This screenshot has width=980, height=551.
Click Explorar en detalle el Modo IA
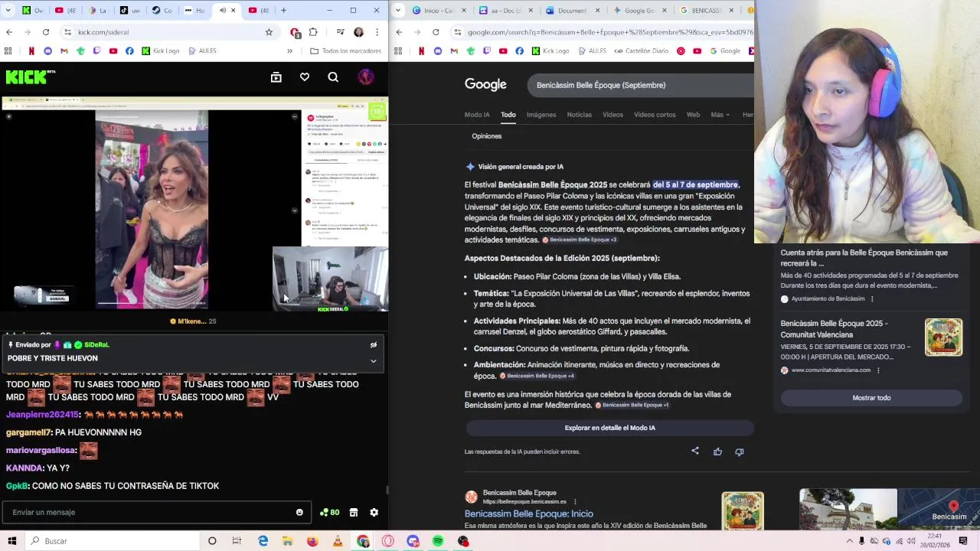[609, 428]
